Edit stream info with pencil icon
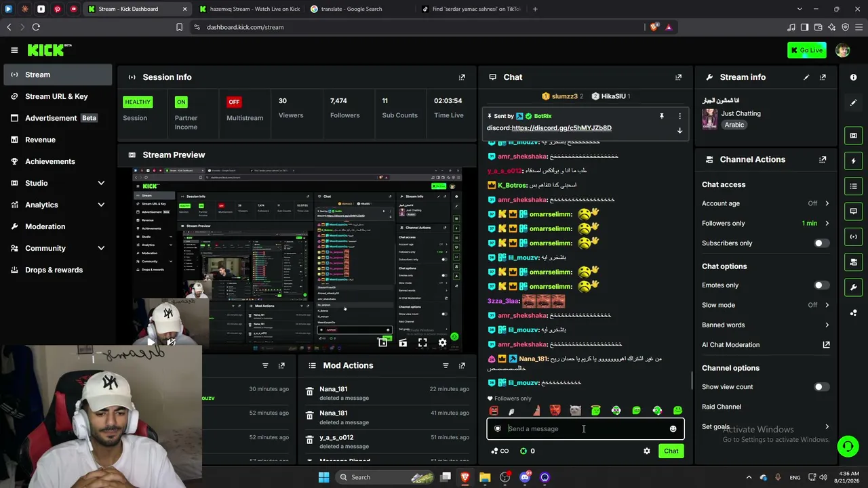Viewport: 868px width, 488px height. (x=806, y=77)
